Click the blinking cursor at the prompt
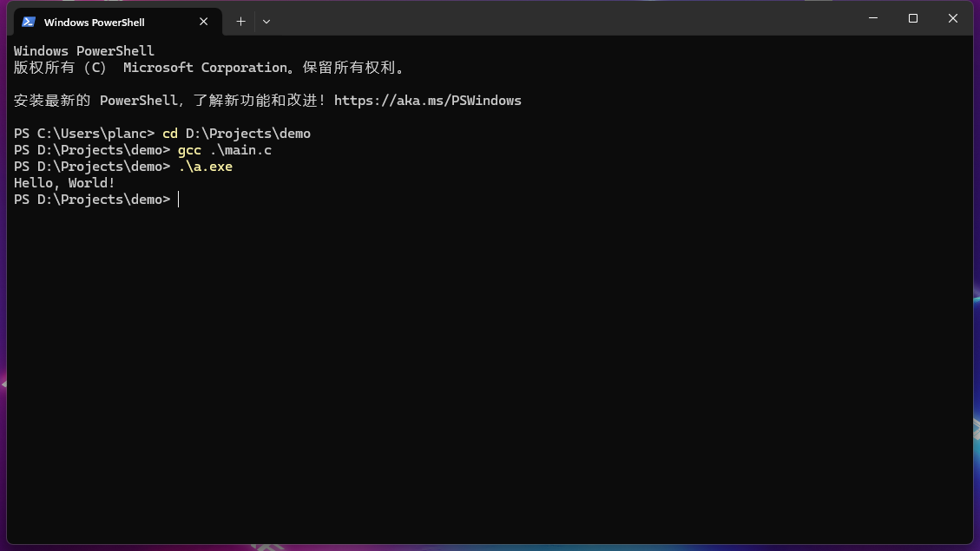Viewport: 980px width, 551px height. [179, 199]
